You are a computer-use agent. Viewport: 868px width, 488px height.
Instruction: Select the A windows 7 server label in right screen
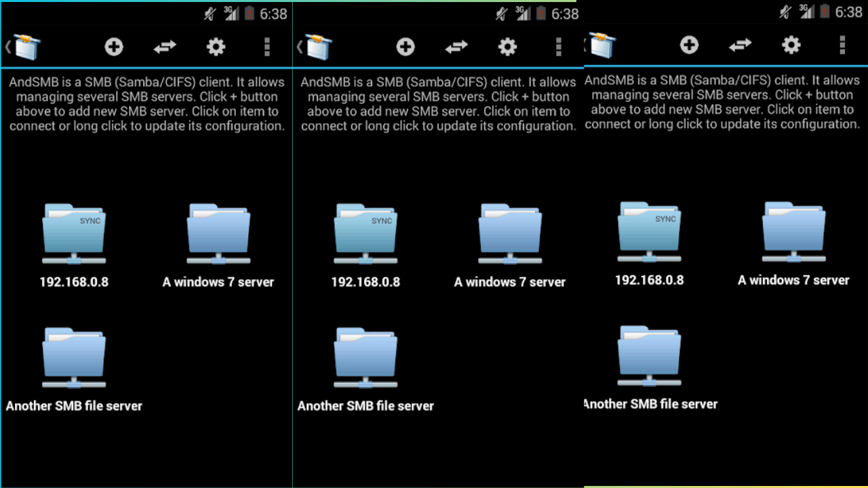pyautogui.click(x=793, y=280)
